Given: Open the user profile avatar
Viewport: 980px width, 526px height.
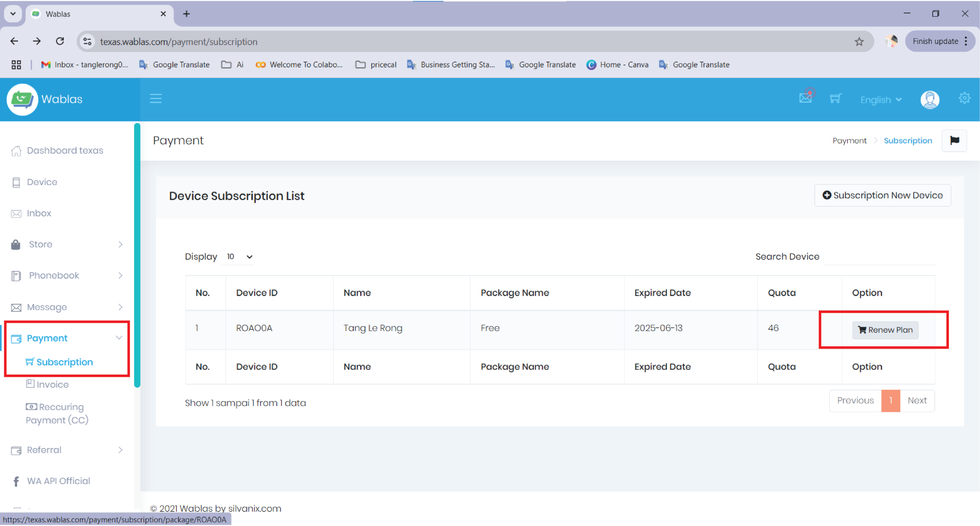Looking at the screenshot, I should coord(930,100).
